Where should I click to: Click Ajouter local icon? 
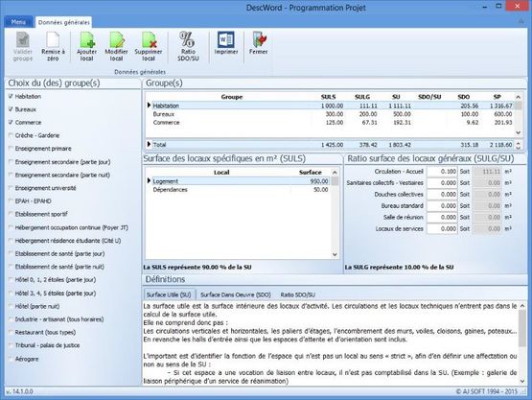point(86,46)
